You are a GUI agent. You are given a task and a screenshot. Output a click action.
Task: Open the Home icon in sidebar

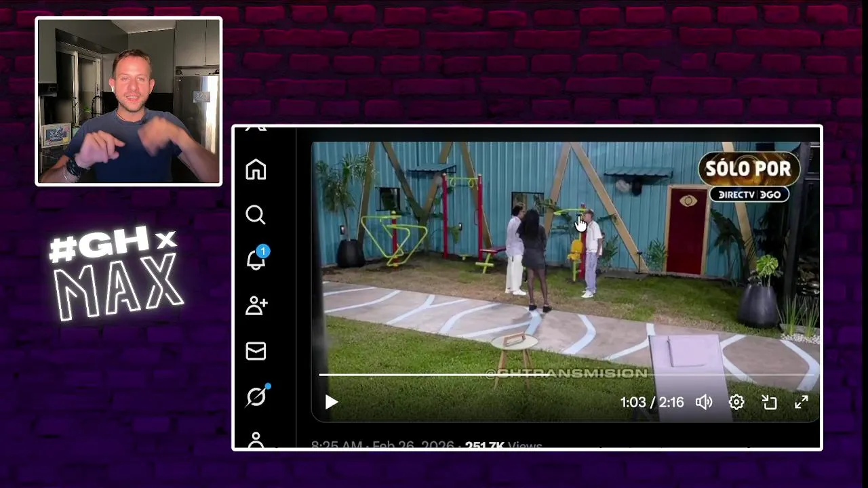coord(256,169)
